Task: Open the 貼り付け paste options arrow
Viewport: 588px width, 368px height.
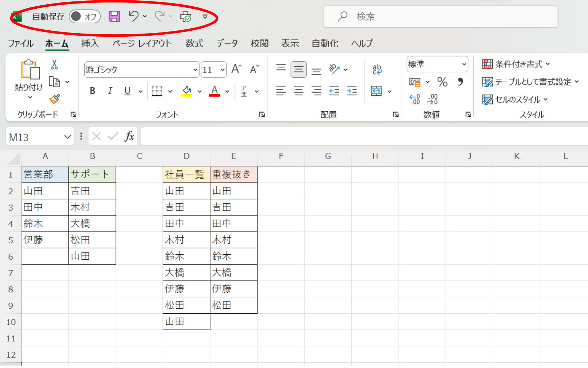Action: pos(30,97)
